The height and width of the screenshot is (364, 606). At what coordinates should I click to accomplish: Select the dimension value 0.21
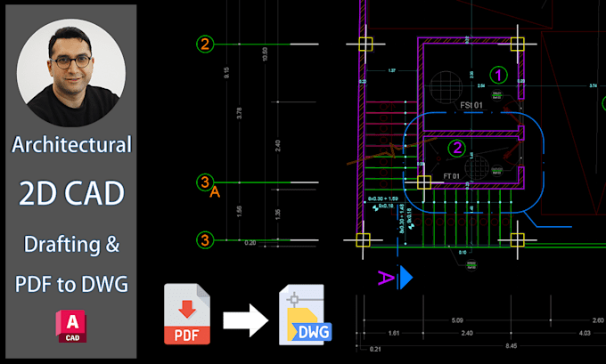375,350
